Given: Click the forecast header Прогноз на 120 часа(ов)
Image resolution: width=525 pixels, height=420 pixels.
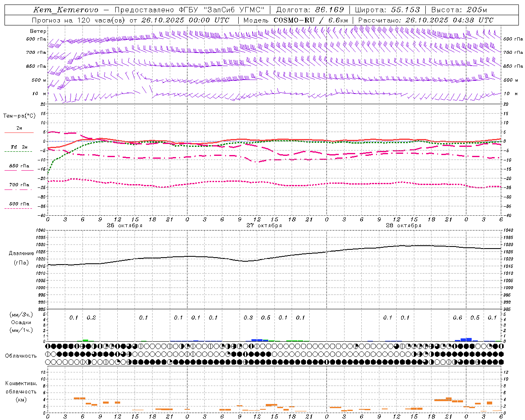Looking at the screenshot, I should [x=78, y=20].
